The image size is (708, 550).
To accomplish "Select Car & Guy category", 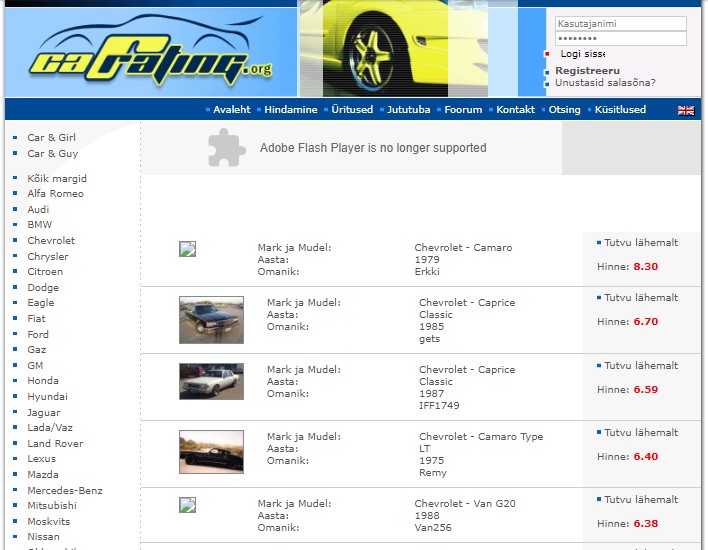I will click(53, 154).
